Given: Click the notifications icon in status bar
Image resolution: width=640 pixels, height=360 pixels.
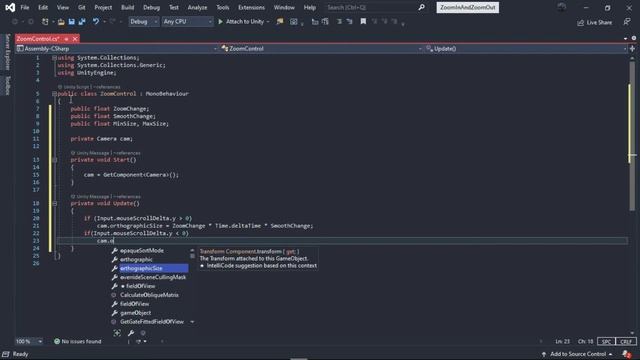Looking at the screenshot, I should click(x=627, y=354).
